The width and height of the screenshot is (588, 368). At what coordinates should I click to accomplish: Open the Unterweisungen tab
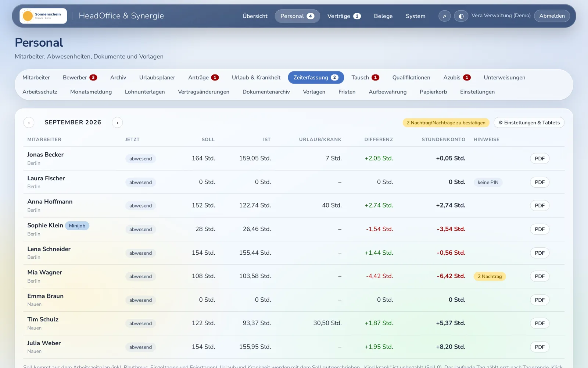(505, 78)
